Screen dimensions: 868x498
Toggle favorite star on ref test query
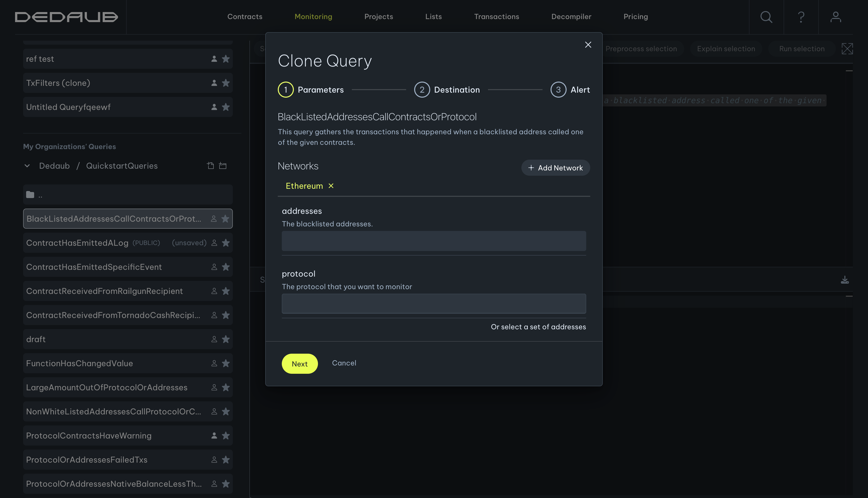(226, 59)
